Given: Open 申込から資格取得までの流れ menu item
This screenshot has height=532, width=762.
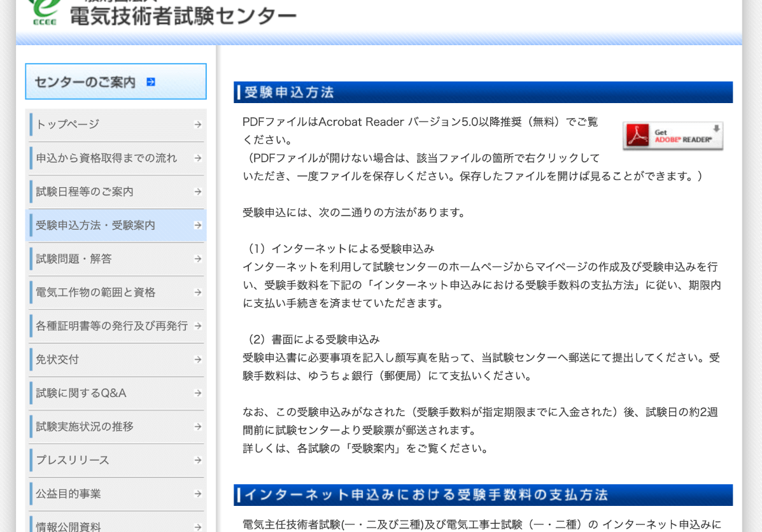Looking at the screenshot, I should (116, 158).
